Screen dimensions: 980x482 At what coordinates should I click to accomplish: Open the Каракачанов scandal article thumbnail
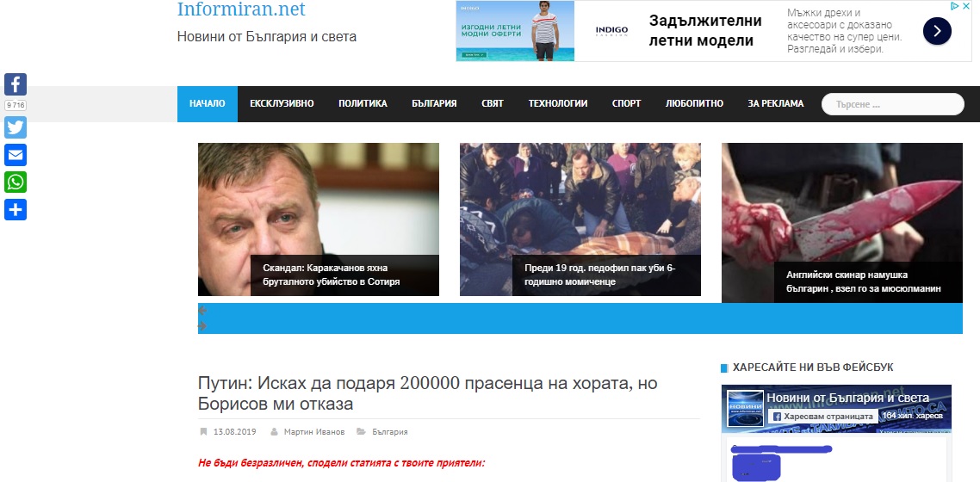click(319, 219)
